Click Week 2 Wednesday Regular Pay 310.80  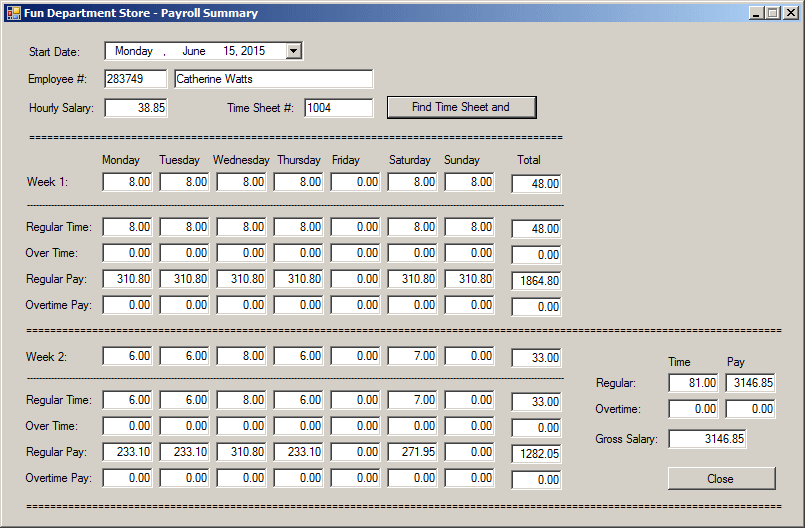241,452
